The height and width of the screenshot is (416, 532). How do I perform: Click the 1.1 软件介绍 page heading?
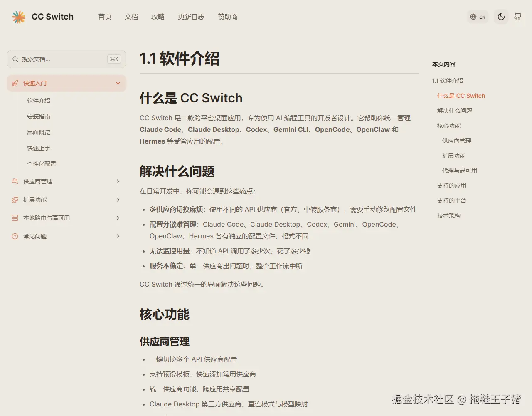(x=180, y=59)
